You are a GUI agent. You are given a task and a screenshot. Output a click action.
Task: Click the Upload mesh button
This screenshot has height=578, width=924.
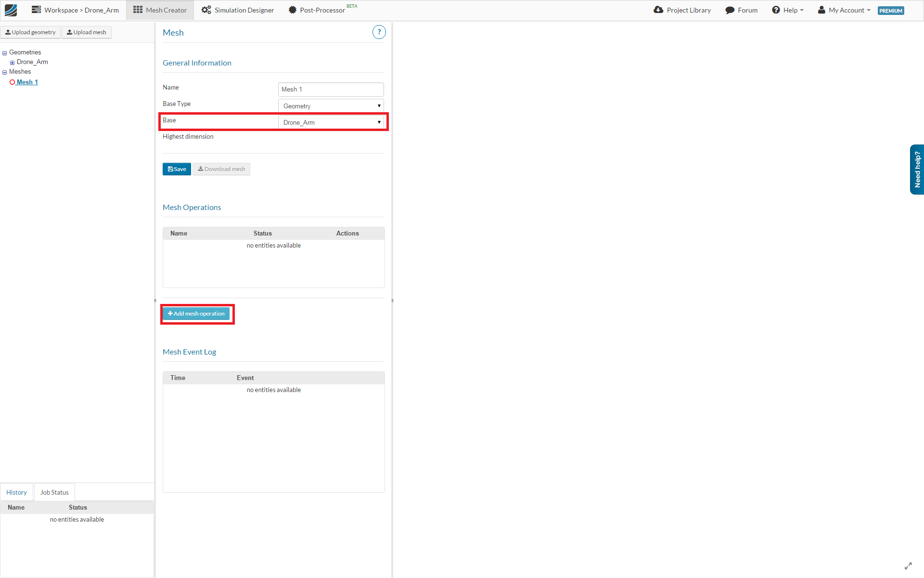click(87, 32)
